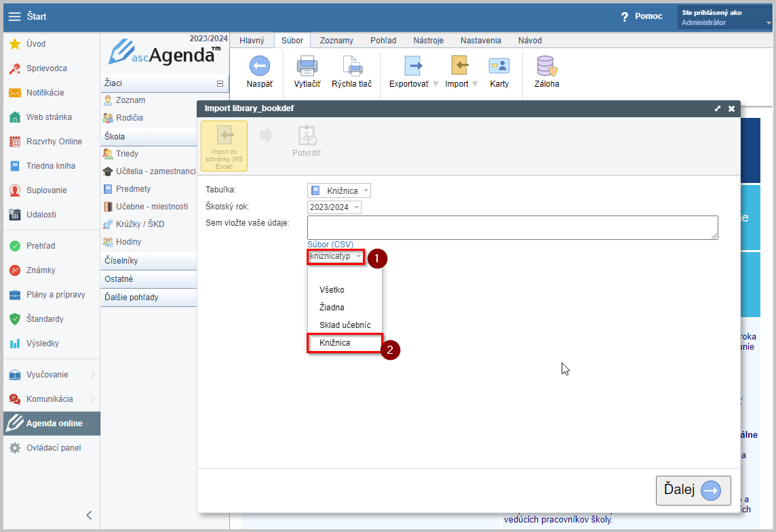The image size is (776, 532).
Task: Open the Pomoc help question mark
Action: click(x=625, y=16)
